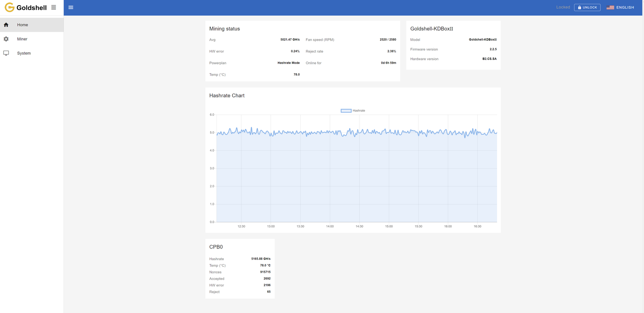Click the Hashrate legend color box

coord(346,110)
